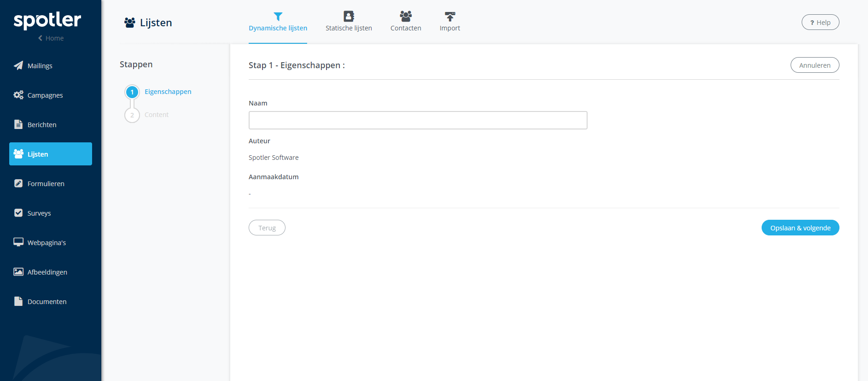Switch to the Statische lijsten tab
The image size is (868, 381).
[x=349, y=22]
